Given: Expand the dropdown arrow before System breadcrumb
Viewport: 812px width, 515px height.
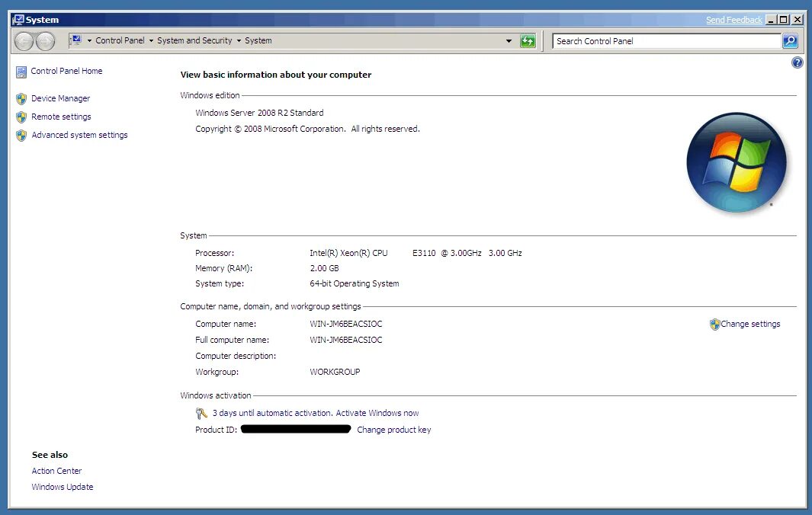Looking at the screenshot, I should tap(239, 41).
